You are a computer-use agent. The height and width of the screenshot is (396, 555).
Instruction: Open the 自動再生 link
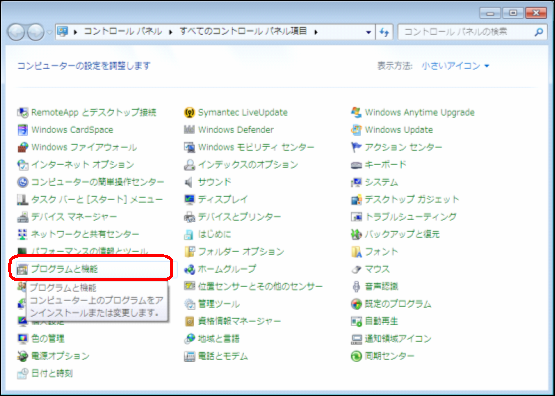tap(382, 321)
